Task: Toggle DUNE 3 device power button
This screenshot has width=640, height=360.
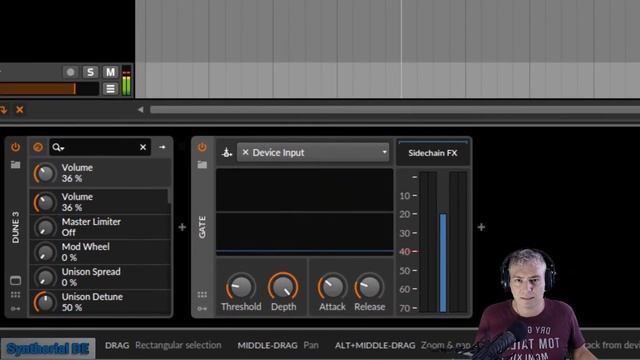Action: click(16, 147)
